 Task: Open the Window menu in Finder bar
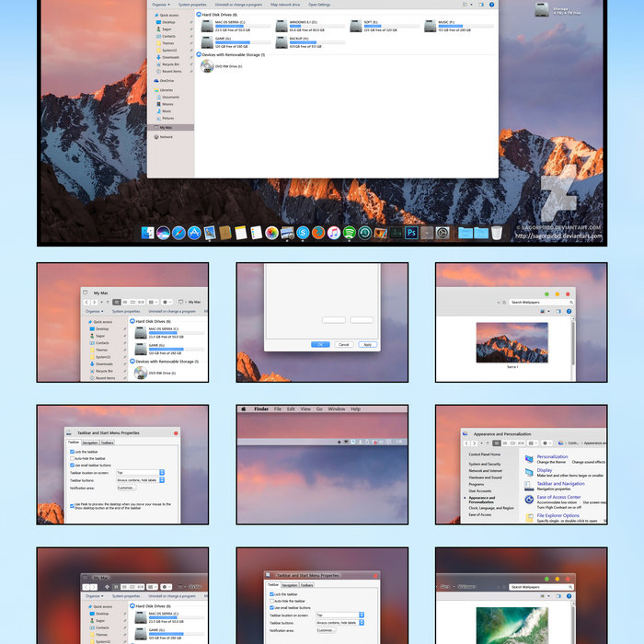[x=336, y=408]
